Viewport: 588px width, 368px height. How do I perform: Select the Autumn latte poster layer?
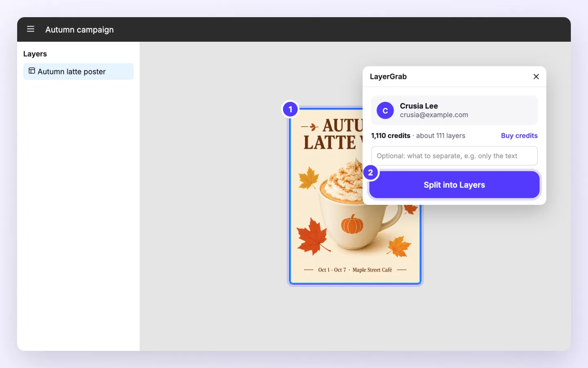(x=78, y=72)
